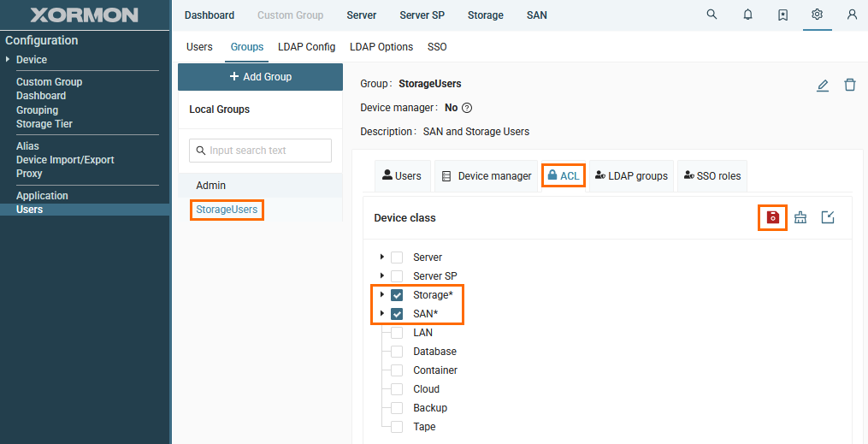Image resolution: width=868 pixels, height=444 pixels.
Task: Click the search magnifier icon in top bar
Action: pos(712,15)
